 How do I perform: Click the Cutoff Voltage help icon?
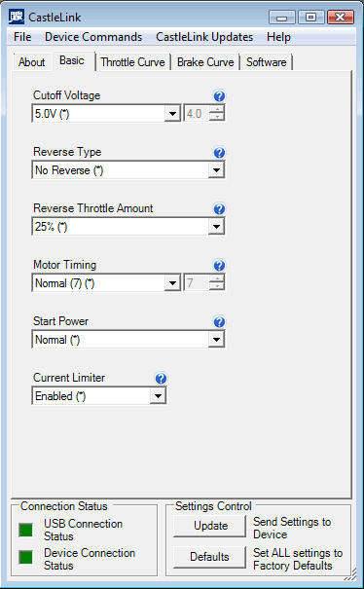tap(219, 96)
